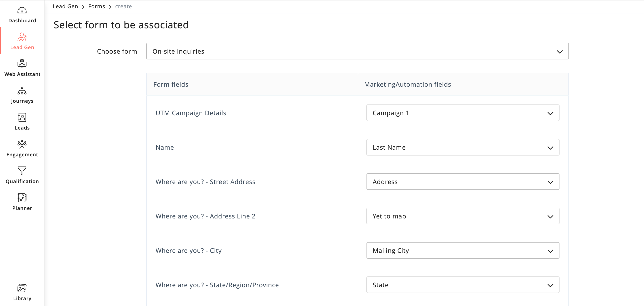The width and height of the screenshot is (644, 306).
Task: Select the Engagement sidebar icon
Action: click(x=22, y=144)
